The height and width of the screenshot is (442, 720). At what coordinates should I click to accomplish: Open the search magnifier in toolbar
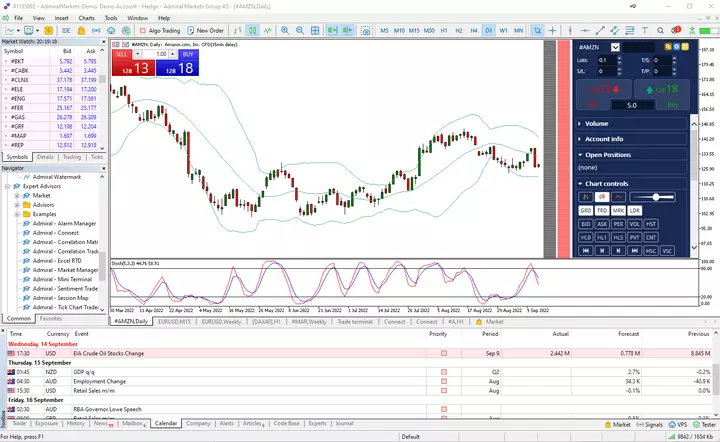coord(660,30)
